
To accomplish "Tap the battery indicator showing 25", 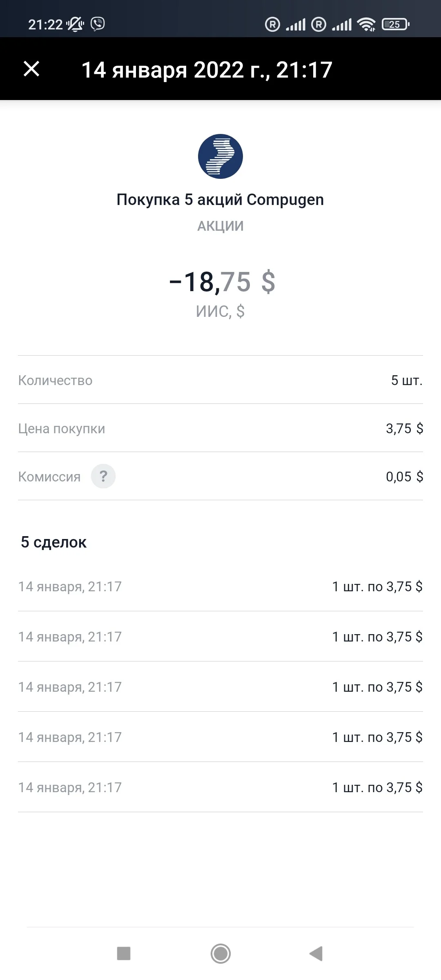I will pyautogui.click(x=395, y=24).
